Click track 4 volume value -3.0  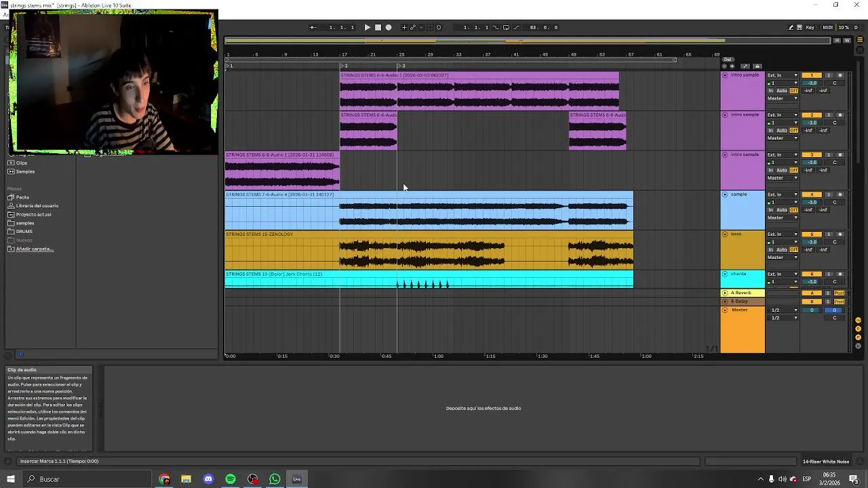(812, 202)
